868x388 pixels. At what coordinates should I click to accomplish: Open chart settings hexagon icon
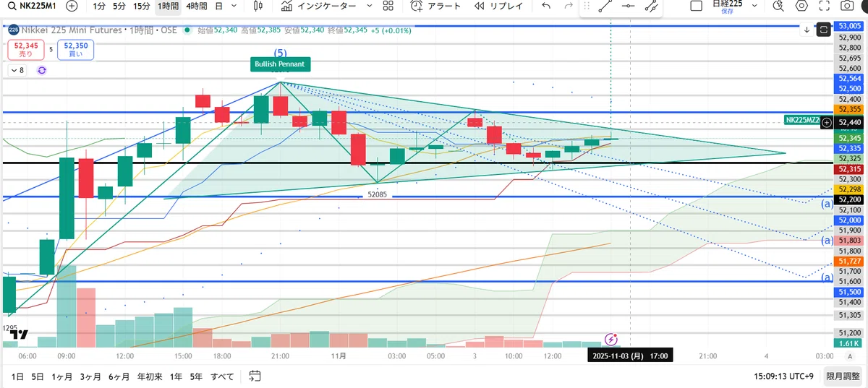click(801, 6)
